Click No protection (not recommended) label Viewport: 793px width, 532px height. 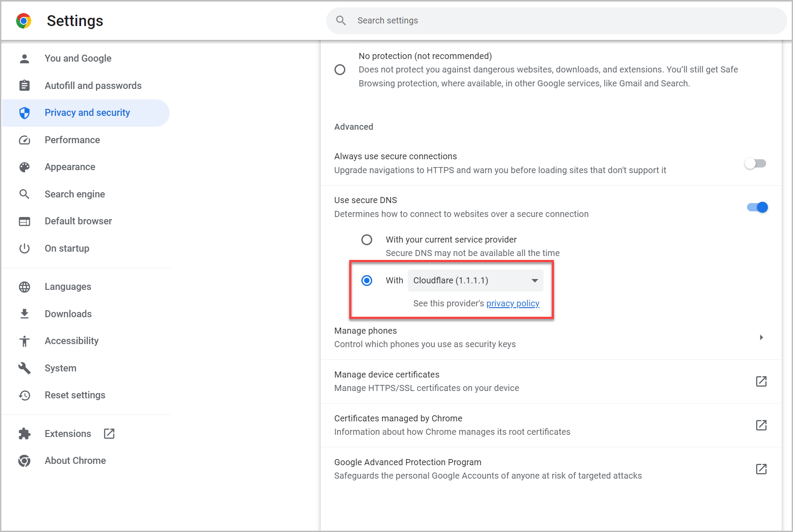425,56
